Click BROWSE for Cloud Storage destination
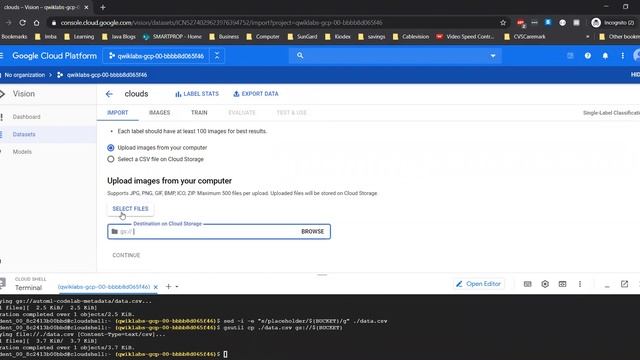 (312, 231)
